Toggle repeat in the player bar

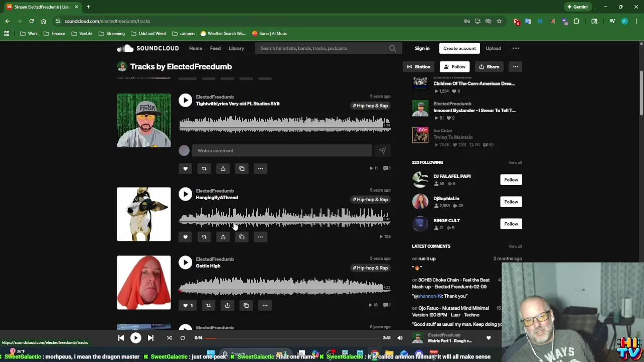183,338
